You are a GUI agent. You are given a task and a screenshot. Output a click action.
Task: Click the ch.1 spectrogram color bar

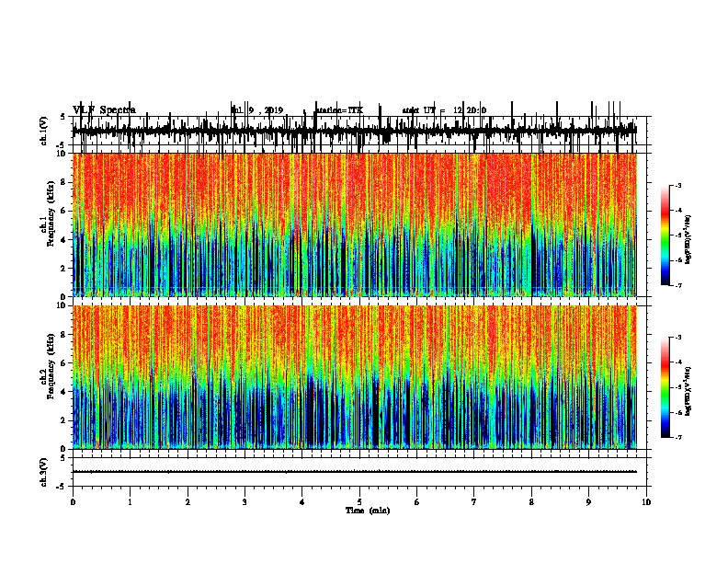665,236
